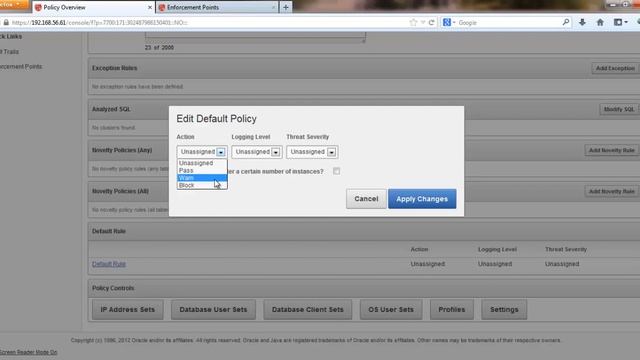Click Add Novelty Rule for Novelty Policies (All)

coord(611,191)
